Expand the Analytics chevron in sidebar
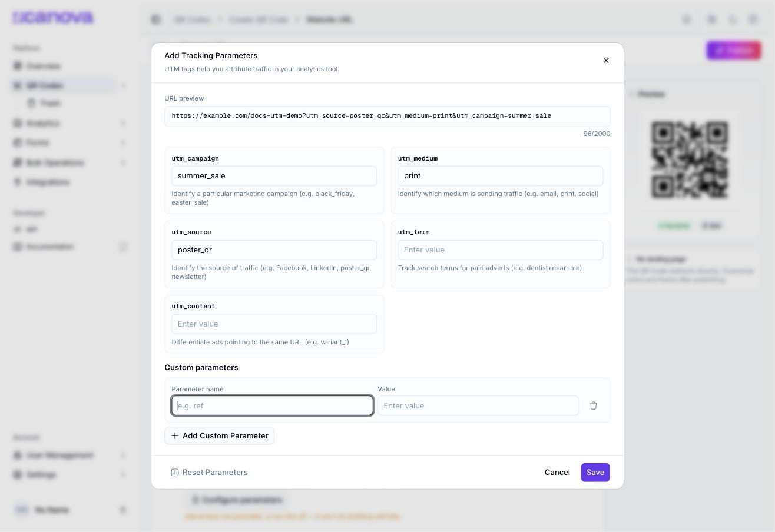The height and width of the screenshot is (532, 775). click(123, 123)
